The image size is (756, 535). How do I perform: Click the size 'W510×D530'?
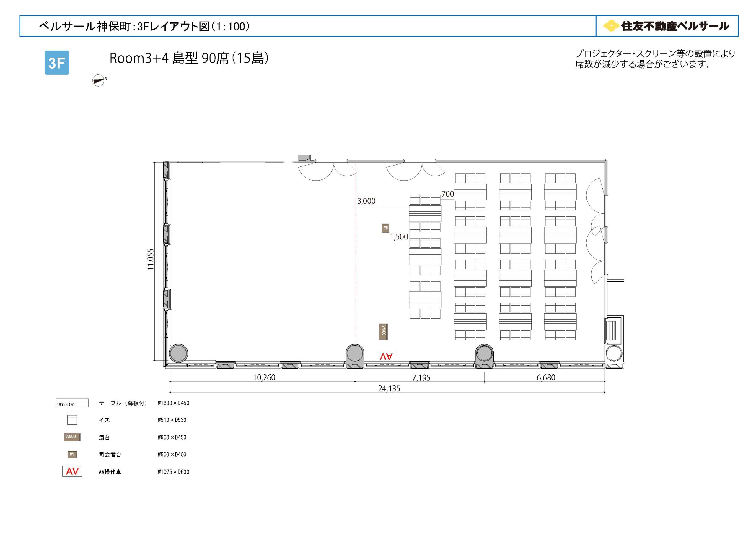tap(172, 420)
